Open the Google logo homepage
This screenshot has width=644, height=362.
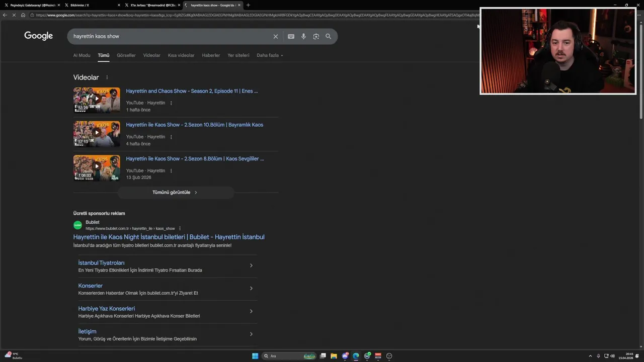[x=39, y=36]
